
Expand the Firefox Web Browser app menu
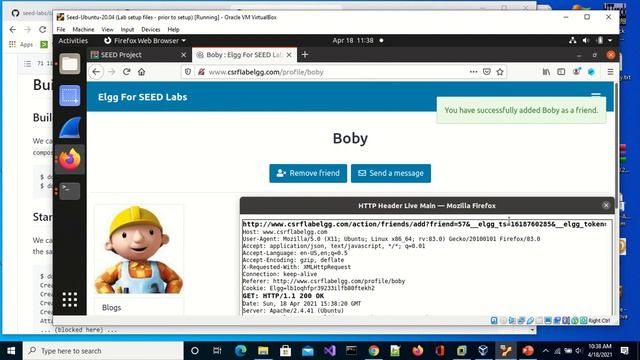pyautogui.click(x=145, y=40)
